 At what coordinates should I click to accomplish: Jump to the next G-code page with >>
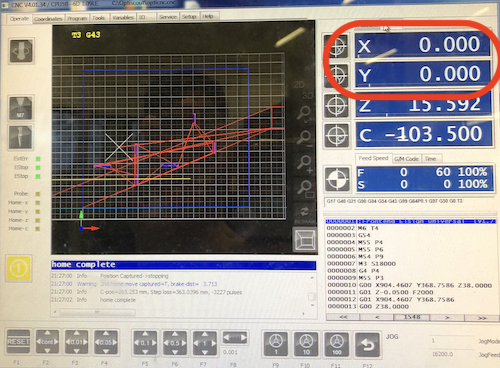click(482, 318)
